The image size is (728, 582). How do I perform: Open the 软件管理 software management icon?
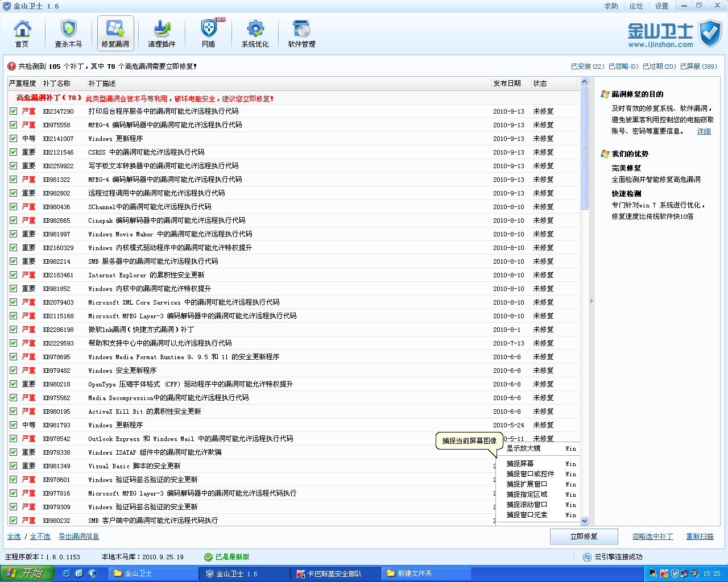[x=301, y=34]
